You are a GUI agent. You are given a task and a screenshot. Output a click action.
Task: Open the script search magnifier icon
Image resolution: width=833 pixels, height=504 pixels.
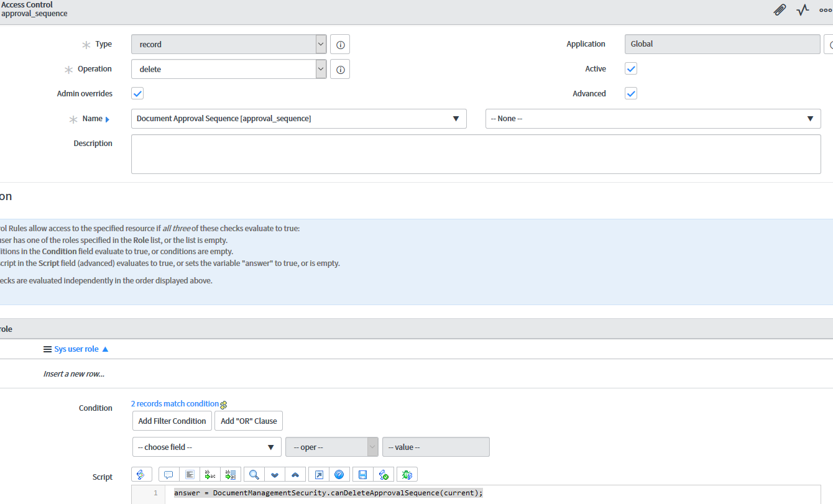252,474
